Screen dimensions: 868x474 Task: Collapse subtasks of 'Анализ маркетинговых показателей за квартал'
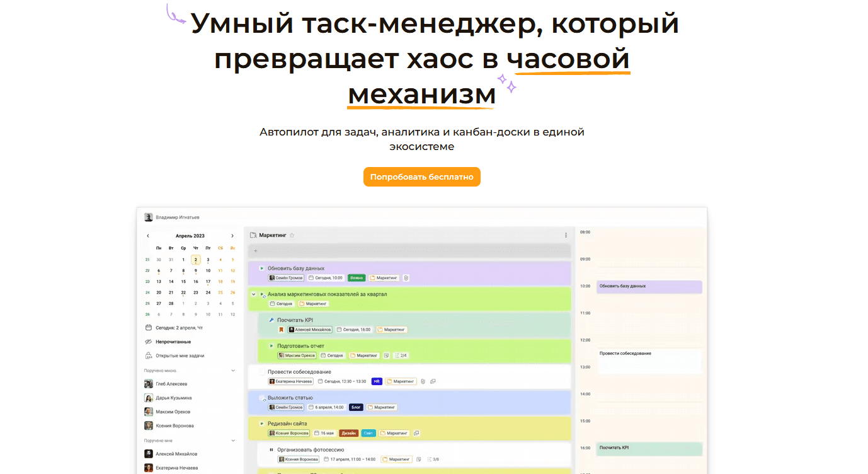pyautogui.click(x=253, y=294)
